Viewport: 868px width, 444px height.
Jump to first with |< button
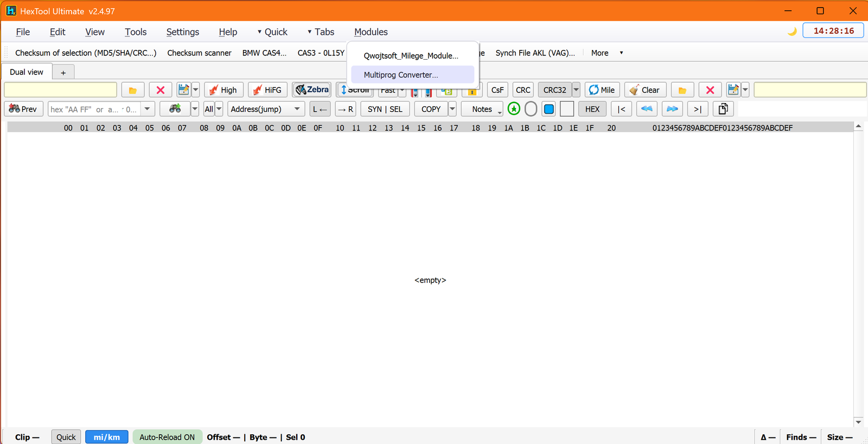pyautogui.click(x=622, y=109)
